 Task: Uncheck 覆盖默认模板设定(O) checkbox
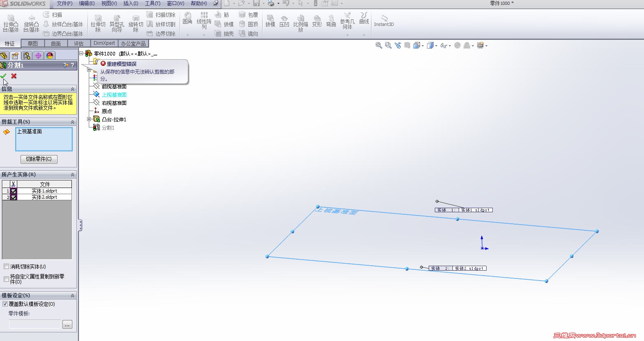[5, 304]
